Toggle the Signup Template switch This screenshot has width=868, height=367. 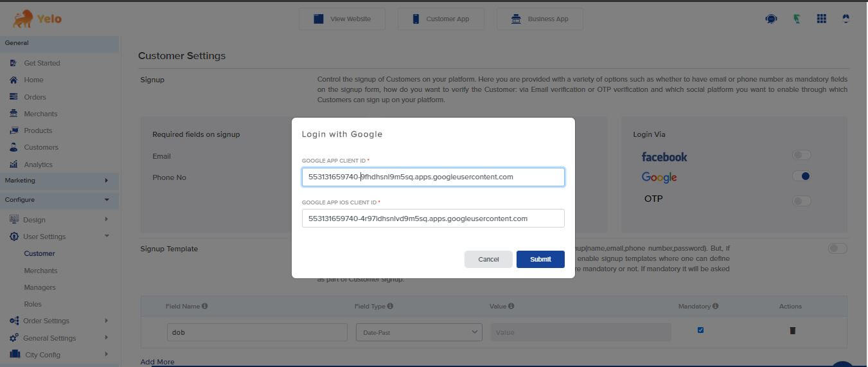pos(837,249)
